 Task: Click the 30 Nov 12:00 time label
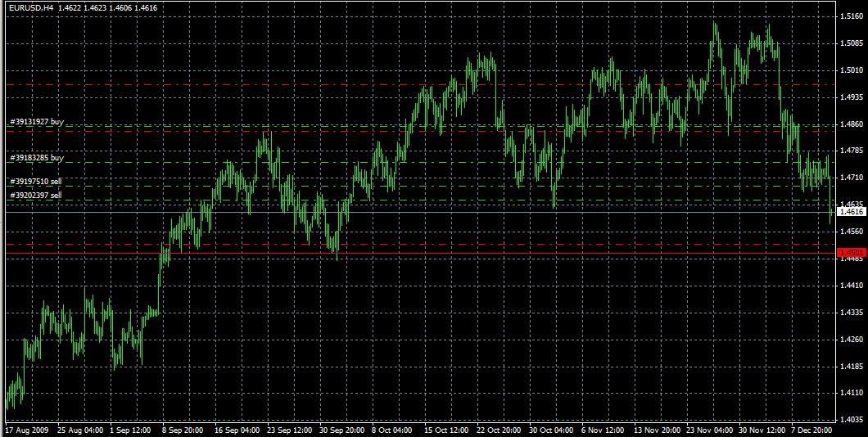tap(762, 430)
